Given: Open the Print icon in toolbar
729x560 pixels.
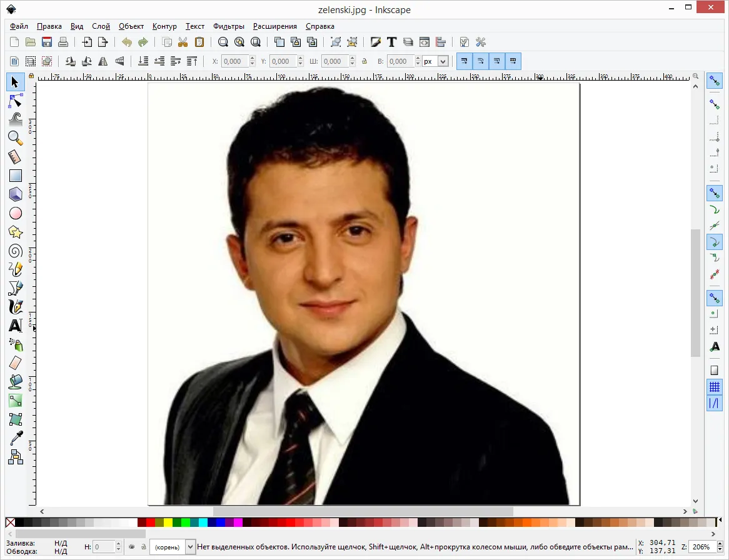Looking at the screenshot, I should tap(63, 42).
